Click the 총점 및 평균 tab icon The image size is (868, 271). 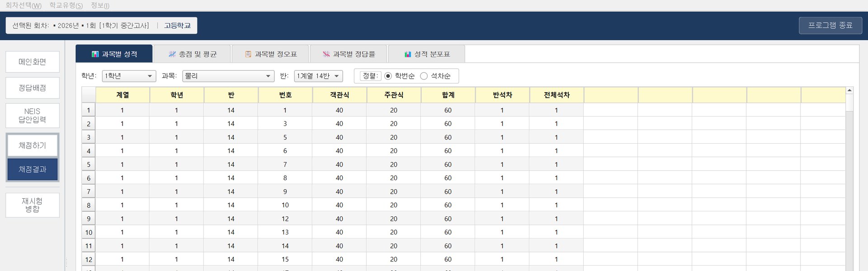(x=172, y=54)
